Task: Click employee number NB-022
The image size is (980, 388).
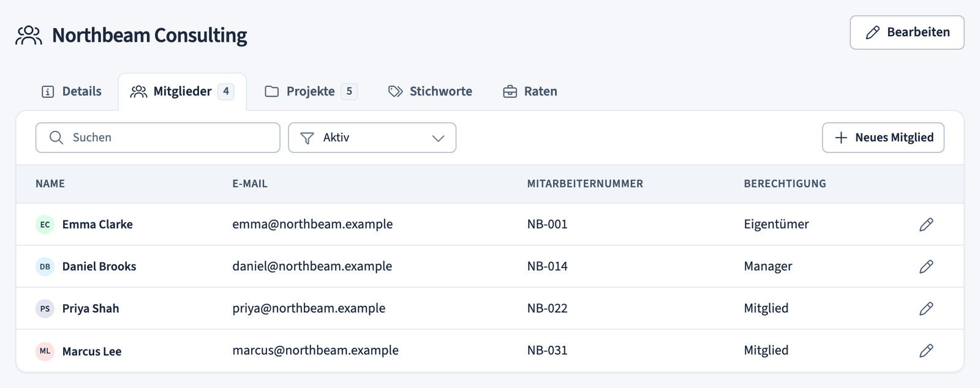Action: [548, 308]
